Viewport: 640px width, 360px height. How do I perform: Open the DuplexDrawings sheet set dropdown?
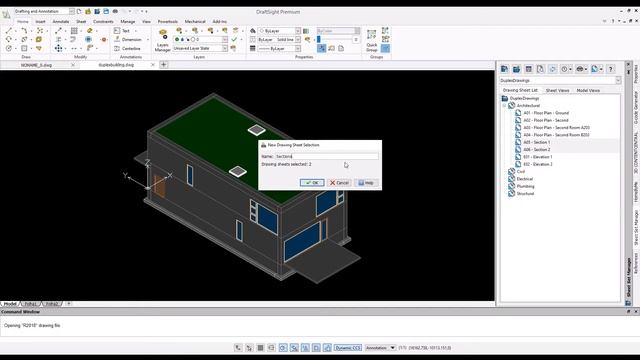pyautogui.click(x=618, y=80)
